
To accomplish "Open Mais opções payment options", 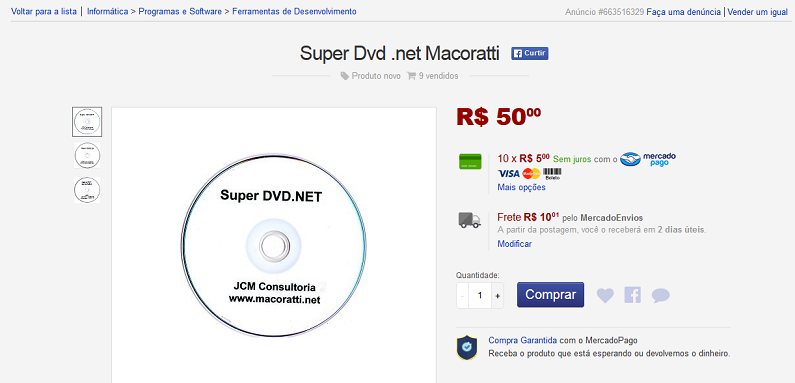I will [x=521, y=187].
